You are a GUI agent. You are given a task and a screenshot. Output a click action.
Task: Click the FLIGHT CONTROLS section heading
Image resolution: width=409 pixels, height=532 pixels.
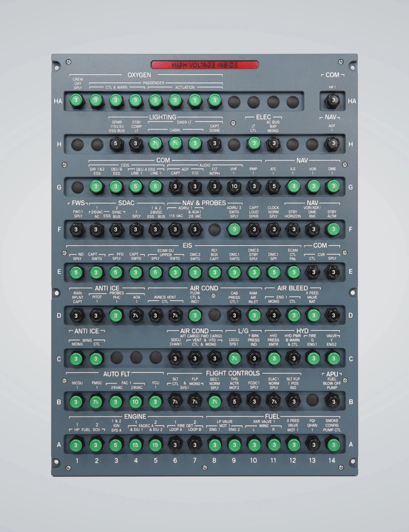point(233,373)
